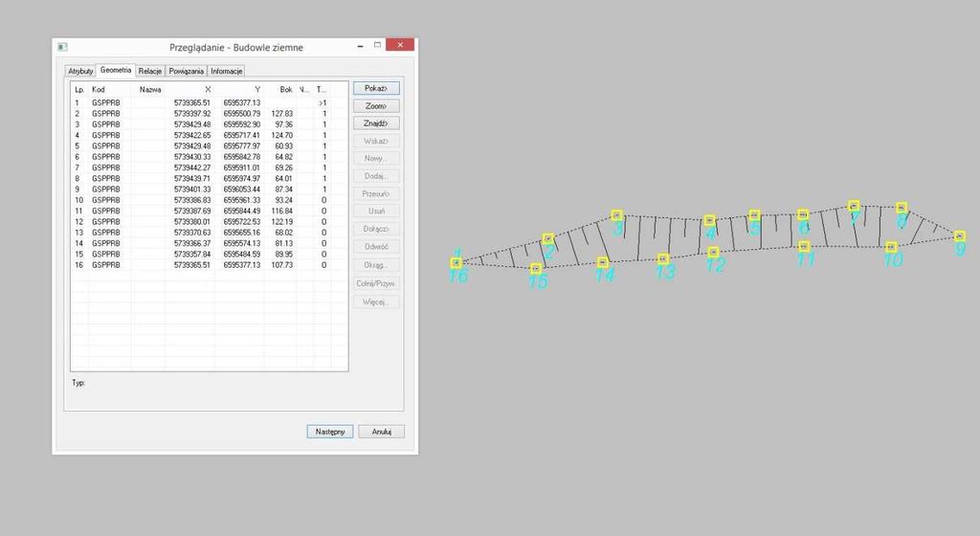Click the Odwróć button
980x536 pixels.
click(376, 246)
